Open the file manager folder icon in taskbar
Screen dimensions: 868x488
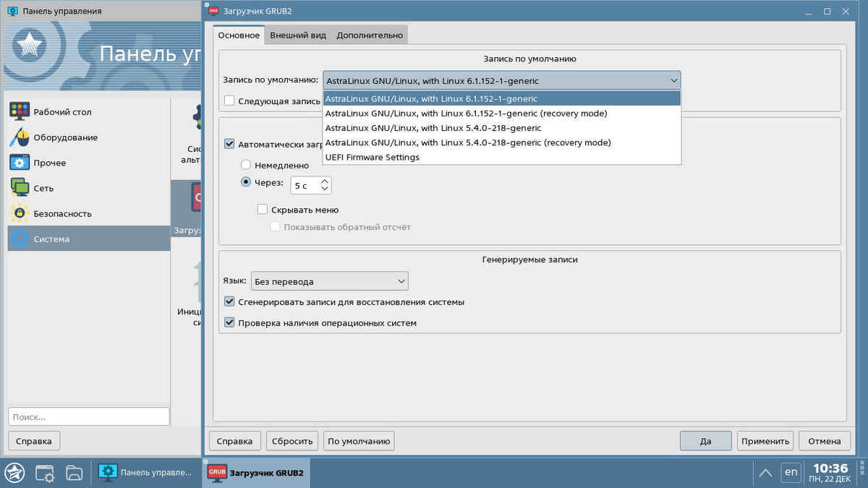click(x=74, y=473)
